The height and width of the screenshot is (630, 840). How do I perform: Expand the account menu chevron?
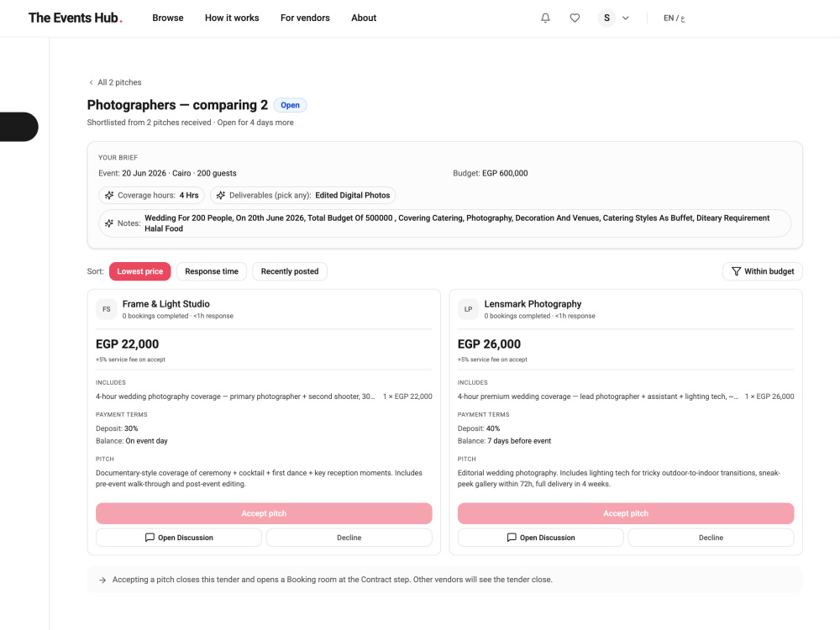tap(626, 18)
